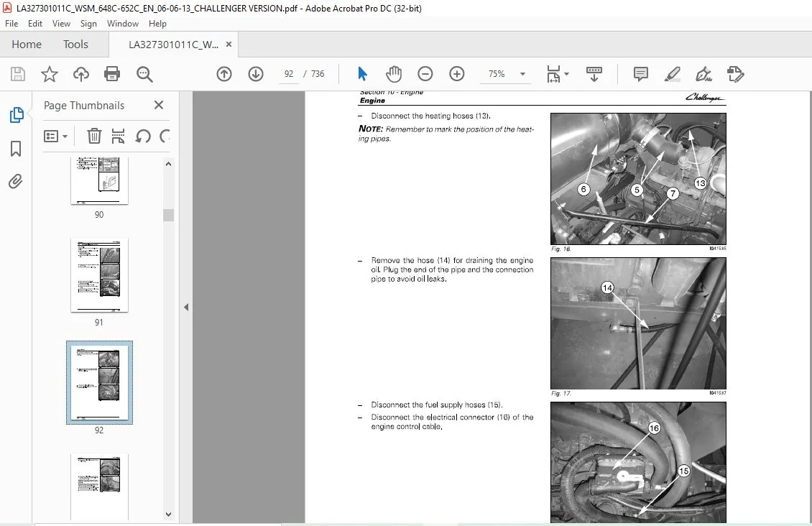Select the page 91 thumbnail
This screenshot has width=812, height=526.
(99, 275)
